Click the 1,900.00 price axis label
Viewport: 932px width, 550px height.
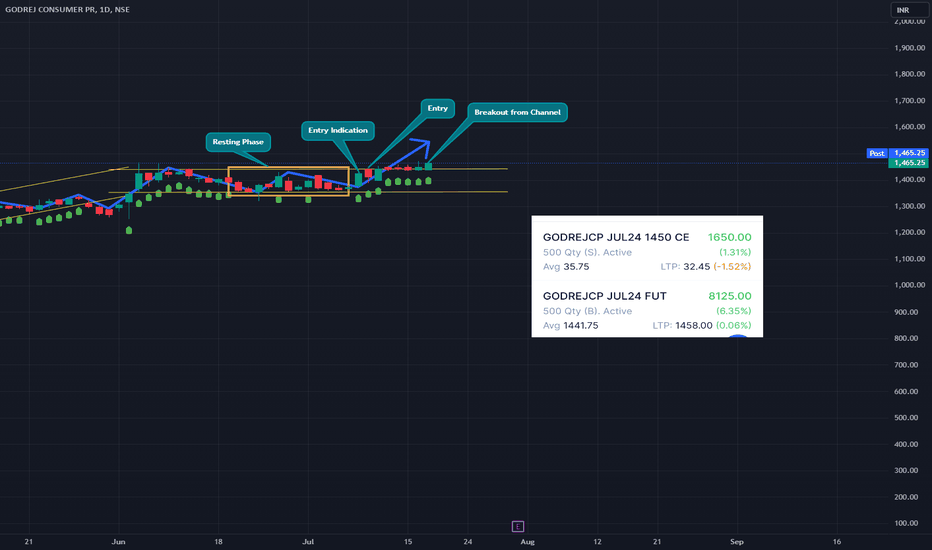(x=909, y=48)
